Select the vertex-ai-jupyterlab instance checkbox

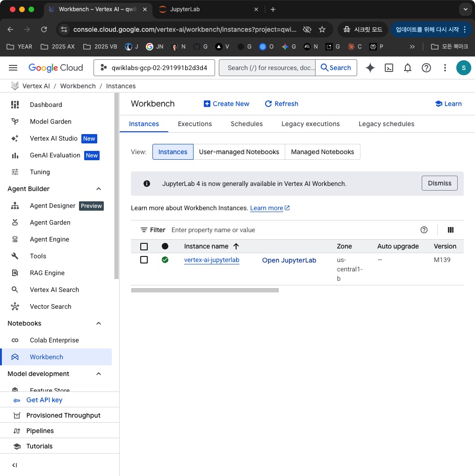pos(144,260)
